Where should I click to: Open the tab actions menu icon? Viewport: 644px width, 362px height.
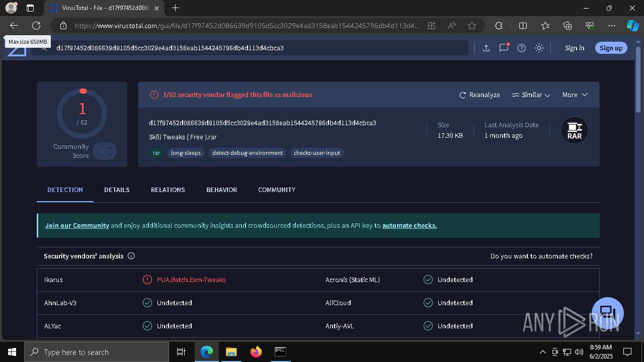30,8
